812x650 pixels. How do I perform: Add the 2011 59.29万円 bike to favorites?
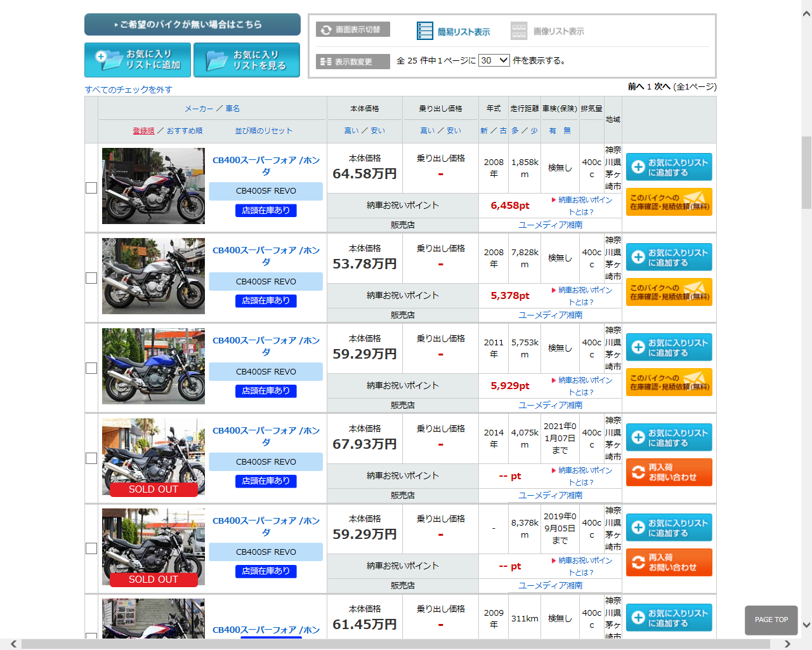(669, 347)
